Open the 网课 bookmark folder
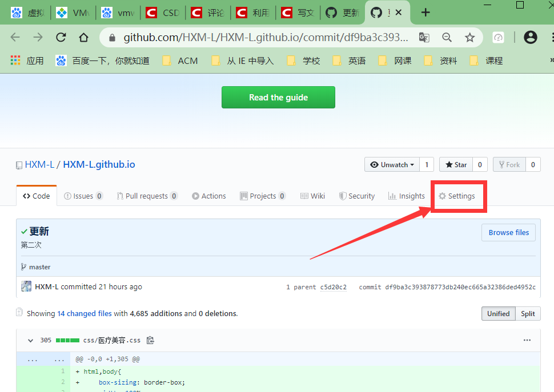Viewport: 554px width, 392px height. point(395,60)
